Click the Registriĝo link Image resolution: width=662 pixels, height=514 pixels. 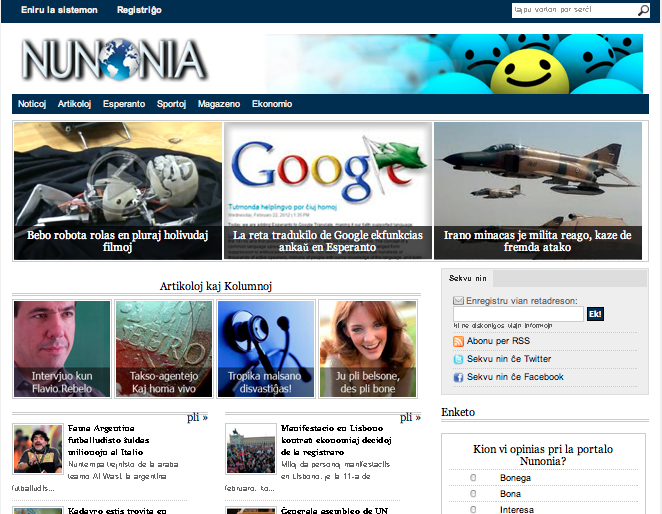[139, 10]
